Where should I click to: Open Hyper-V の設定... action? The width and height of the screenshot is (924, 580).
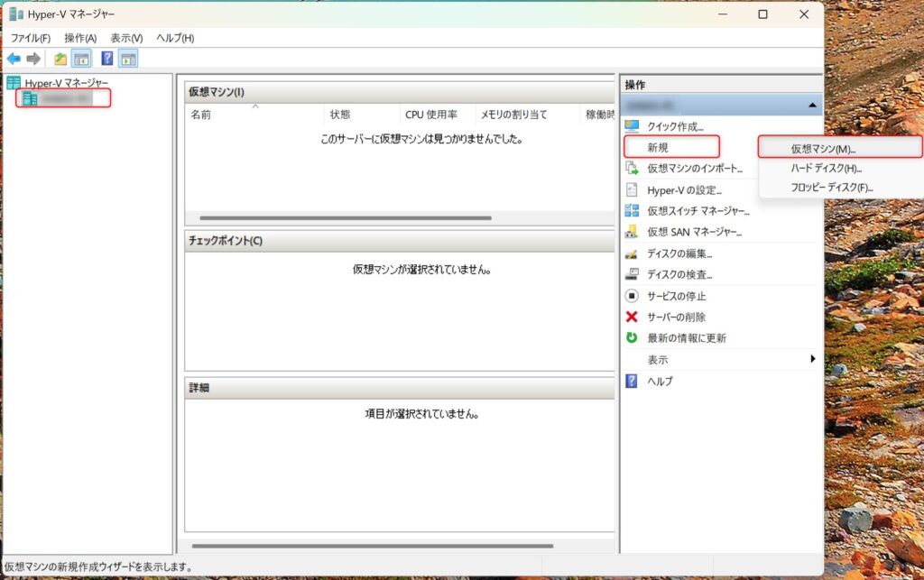(684, 190)
